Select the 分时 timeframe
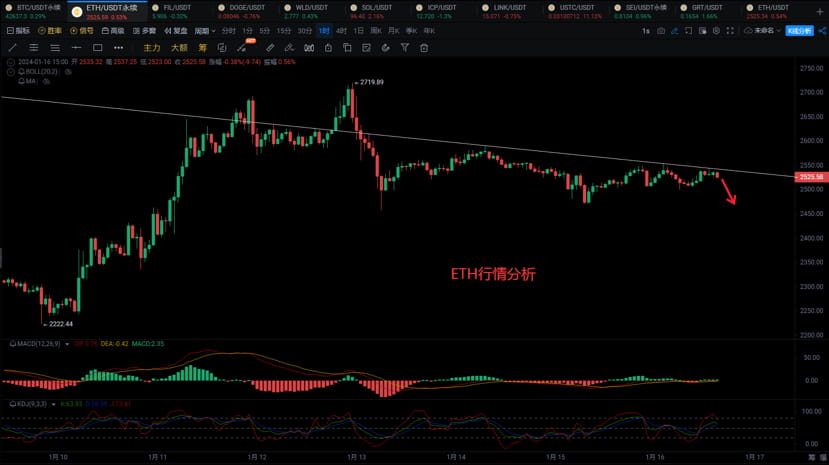 coord(228,31)
